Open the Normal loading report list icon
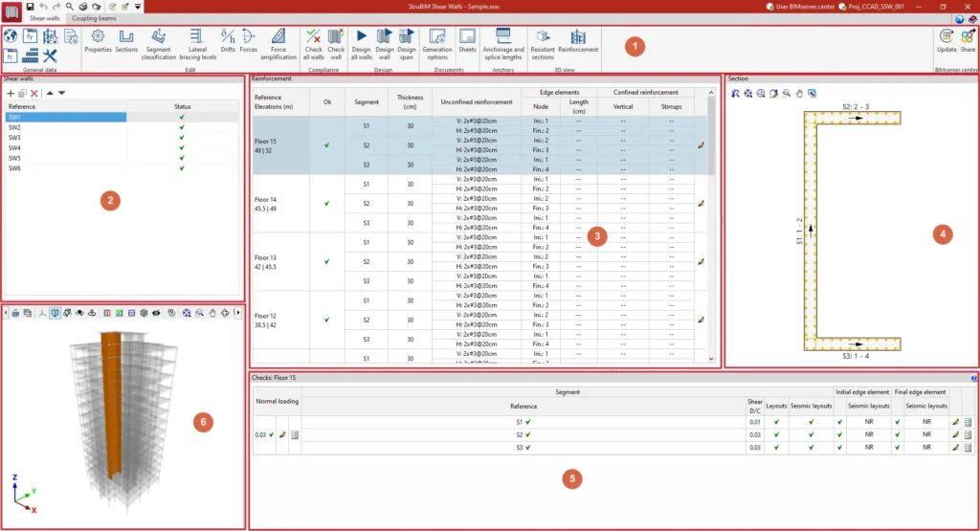 tap(295, 434)
